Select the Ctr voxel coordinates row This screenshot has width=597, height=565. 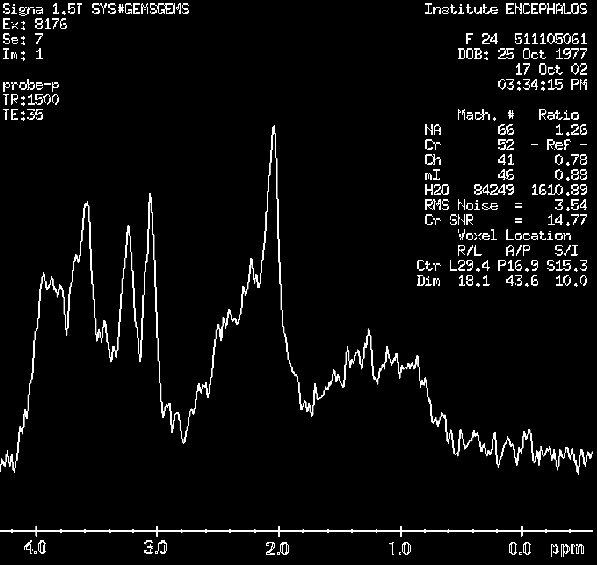click(502, 265)
